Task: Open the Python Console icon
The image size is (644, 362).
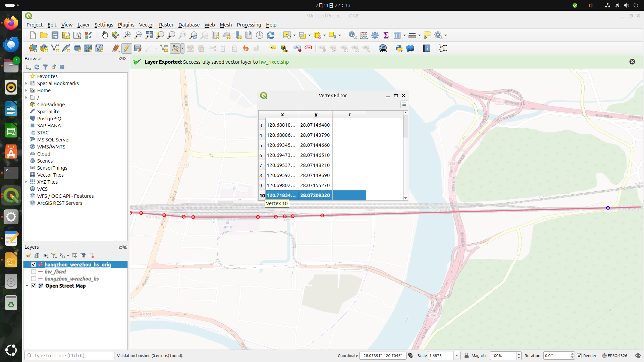Action: click(399, 49)
